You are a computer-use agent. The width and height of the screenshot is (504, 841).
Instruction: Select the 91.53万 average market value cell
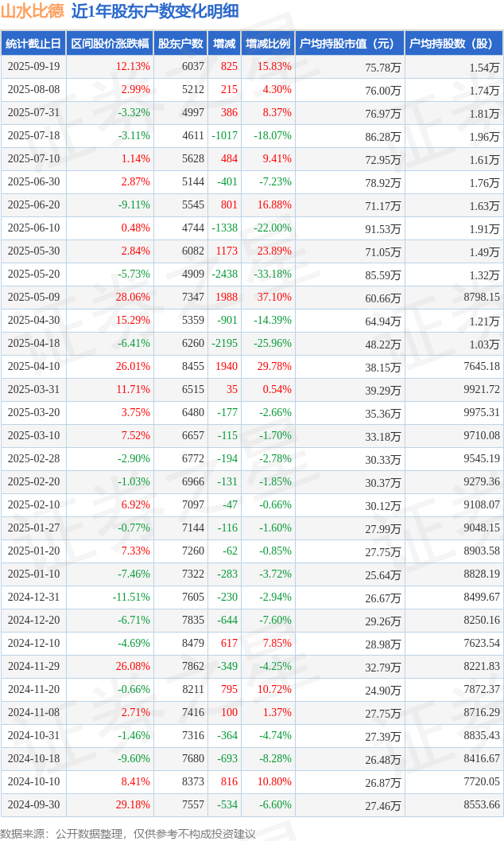click(382, 228)
